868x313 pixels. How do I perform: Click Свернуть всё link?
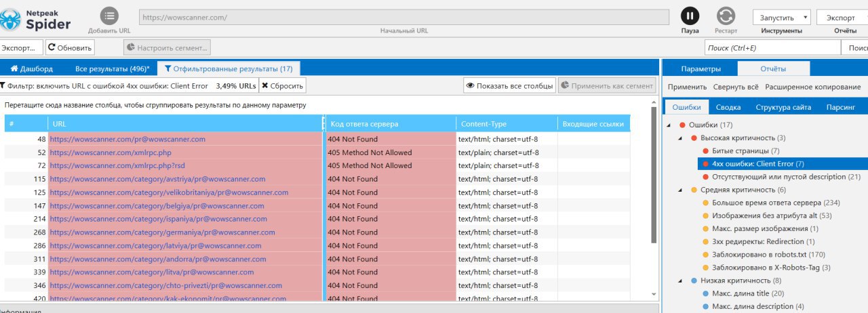(736, 87)
